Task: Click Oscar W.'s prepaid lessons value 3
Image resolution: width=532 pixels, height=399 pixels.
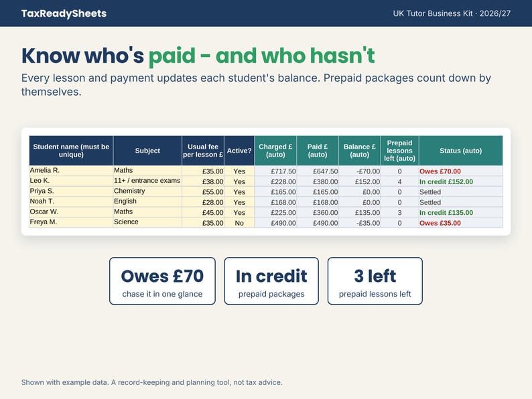Action: 400,212
